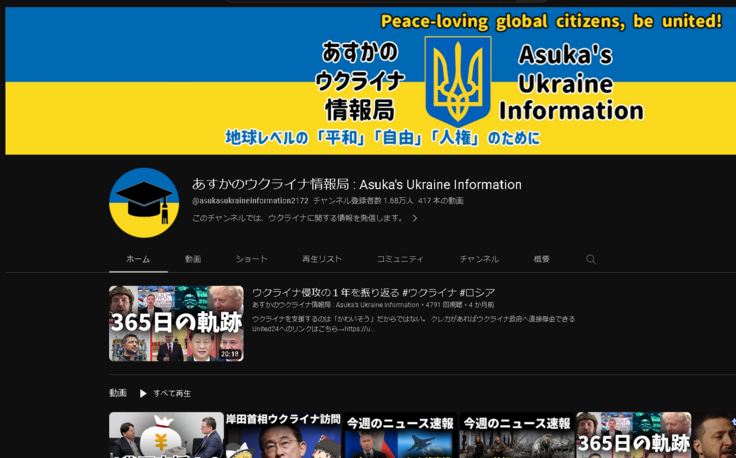Image resolution: width=736 pixels, height=458 pixels.
Task: Click the 動画 section heading
Action: 118,393
